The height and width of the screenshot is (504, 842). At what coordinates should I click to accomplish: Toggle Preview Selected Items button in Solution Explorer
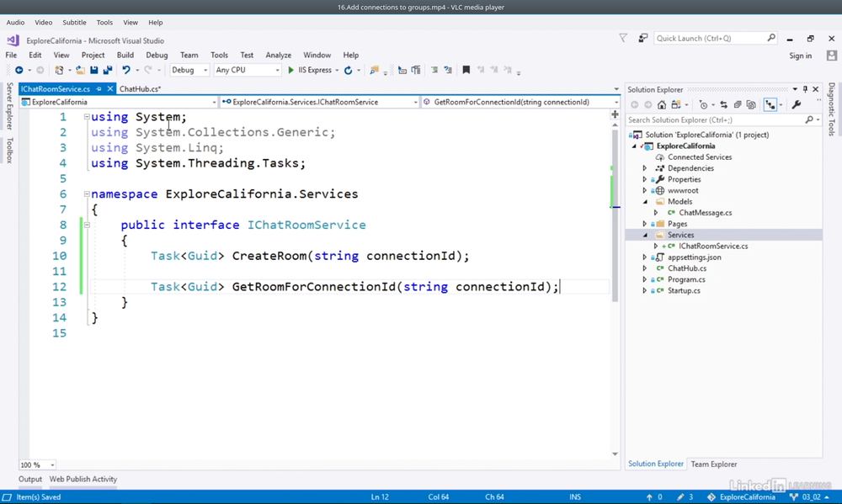[x=770, y=104]
